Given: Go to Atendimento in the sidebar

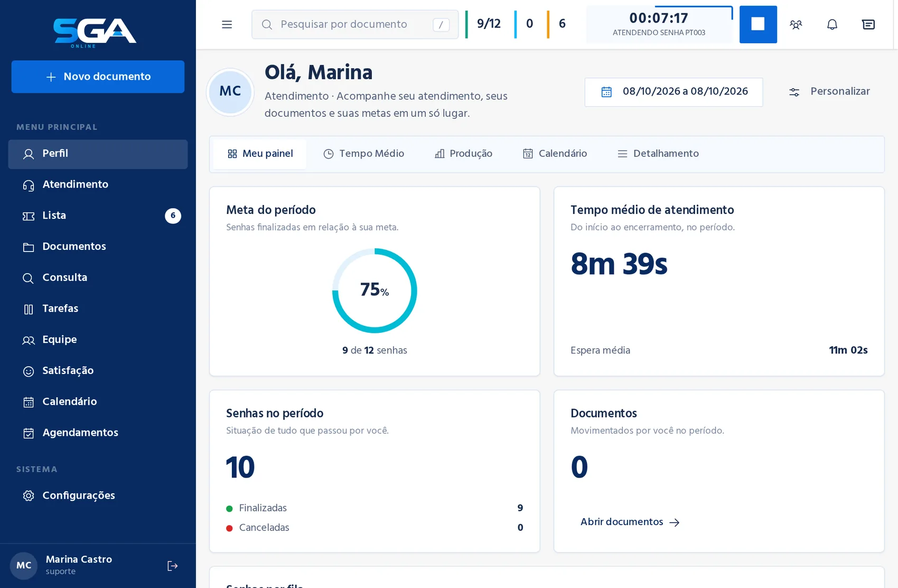Looking at the screenshot, I should 98,185.
